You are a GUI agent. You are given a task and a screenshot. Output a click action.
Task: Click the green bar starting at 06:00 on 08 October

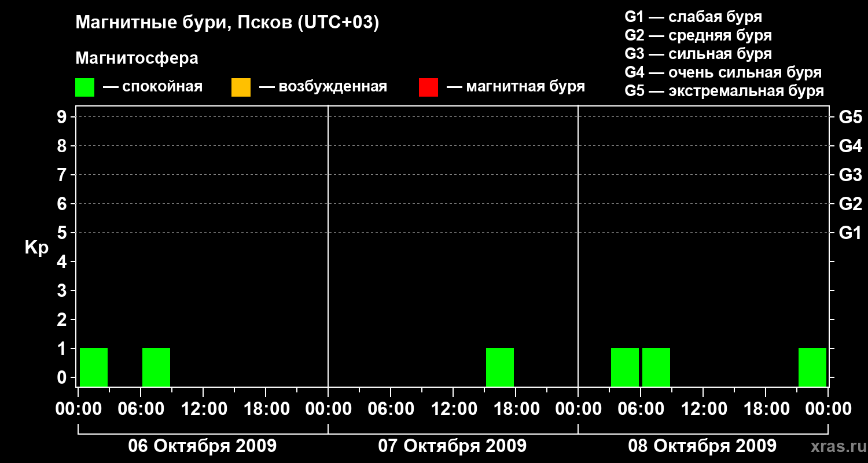coord(656,367)
